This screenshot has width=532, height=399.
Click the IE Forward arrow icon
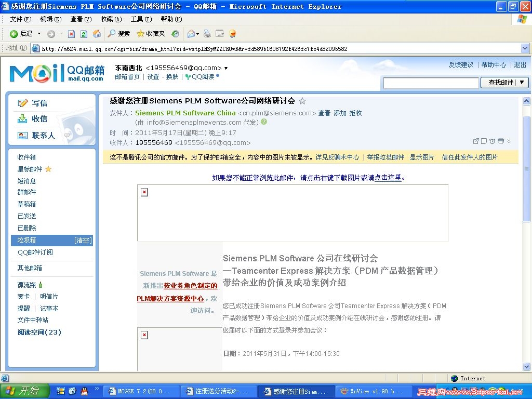[51, 34]
